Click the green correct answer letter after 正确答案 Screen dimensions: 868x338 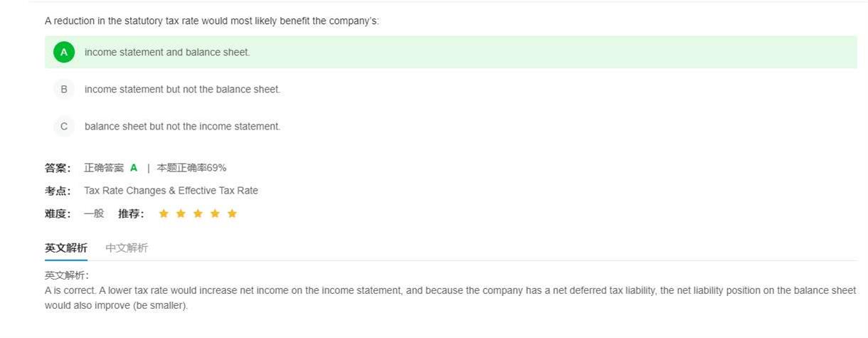134,168
